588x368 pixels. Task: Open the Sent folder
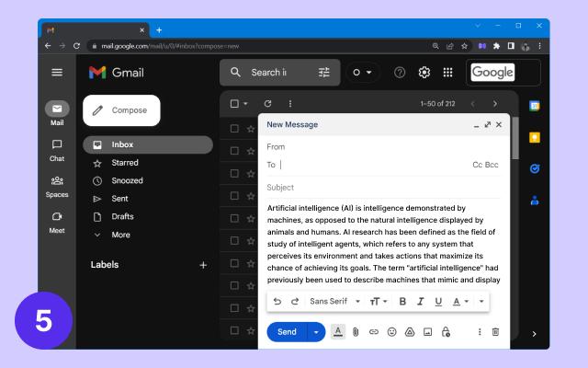coord(119,199)
